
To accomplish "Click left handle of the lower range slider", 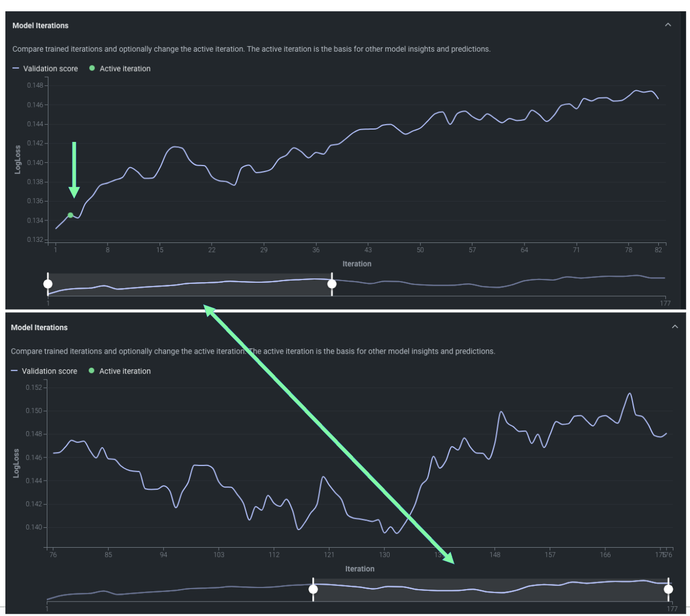I will (x=313, y=589).
